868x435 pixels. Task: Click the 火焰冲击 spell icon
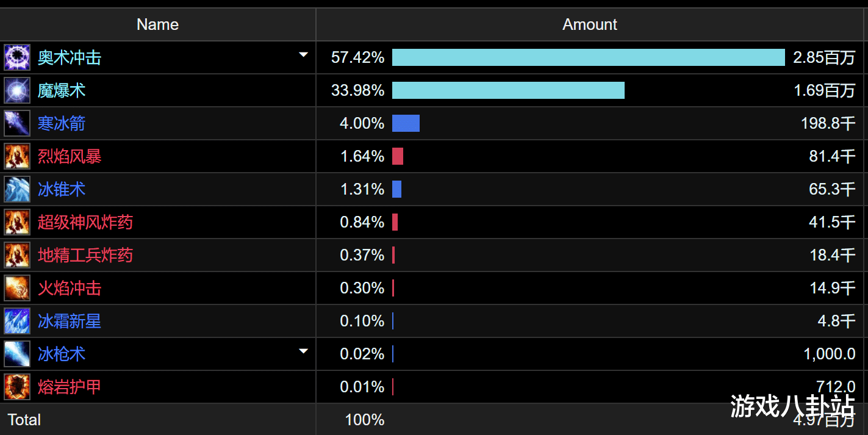(17, 288)
